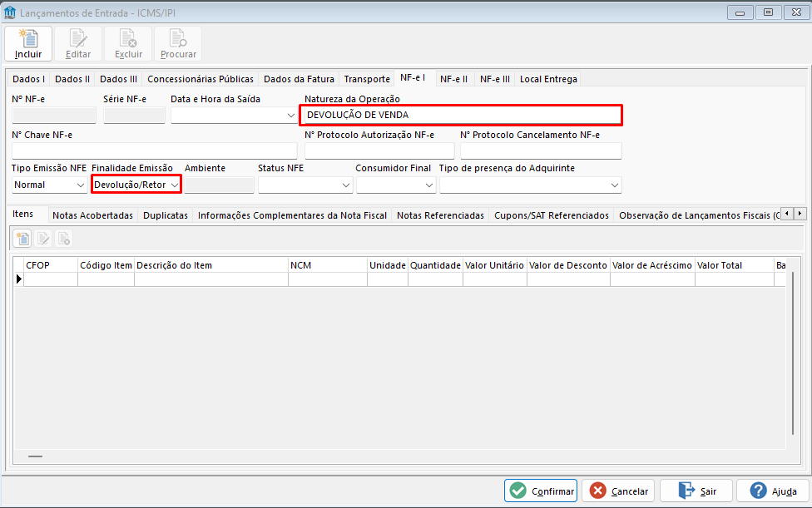Click the Valor de Desconto column header
This screenshot has height=508, width=812.
568,265
